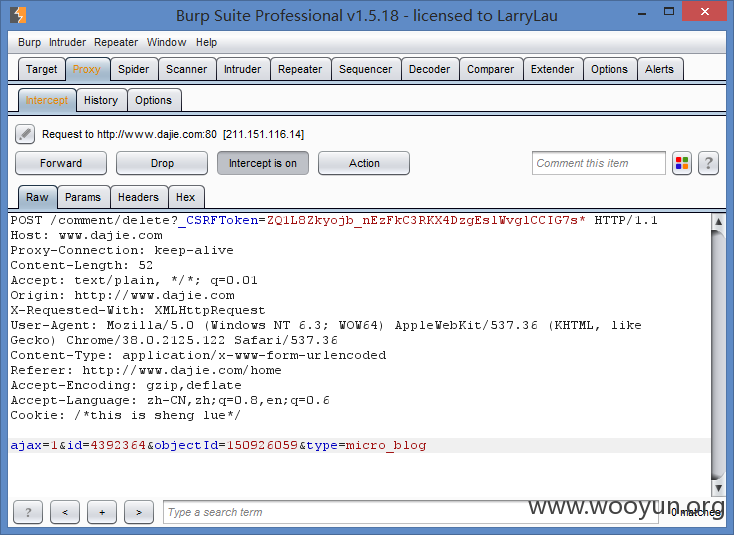Open the Action dropdown menu

click(x=364, y=163)
